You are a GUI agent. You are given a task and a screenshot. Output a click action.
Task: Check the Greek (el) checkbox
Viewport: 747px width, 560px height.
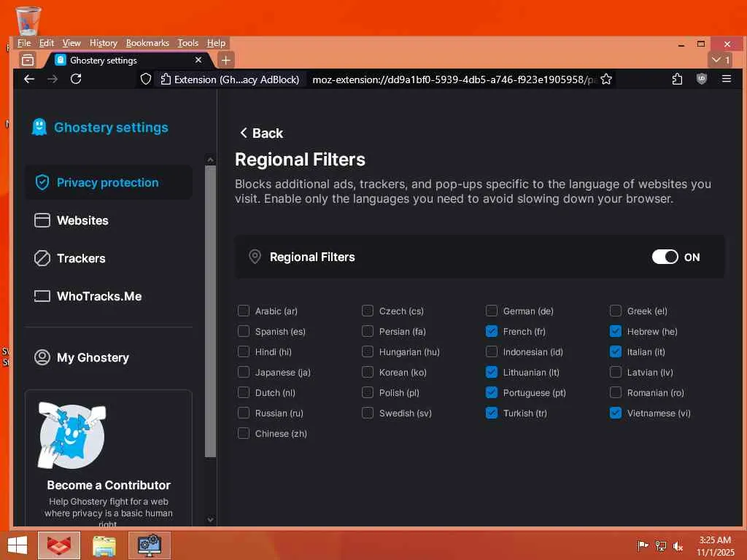point(615,311)
